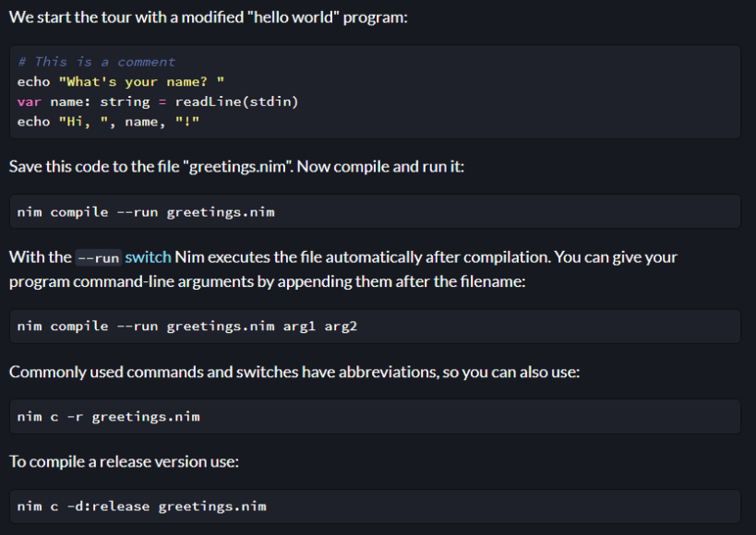Screen dimensions: 756x535
Task: Click the inline "--run" code label
Action: click(98, 258)
